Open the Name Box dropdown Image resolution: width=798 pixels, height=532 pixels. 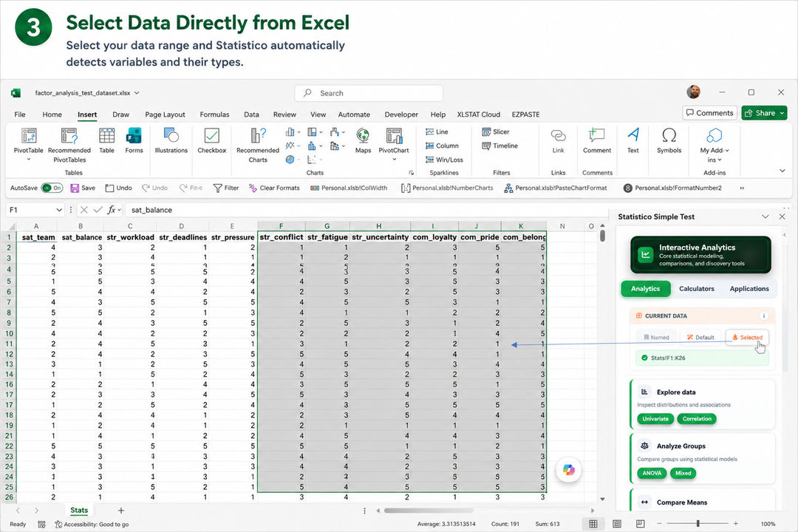[x=59, y=210]
